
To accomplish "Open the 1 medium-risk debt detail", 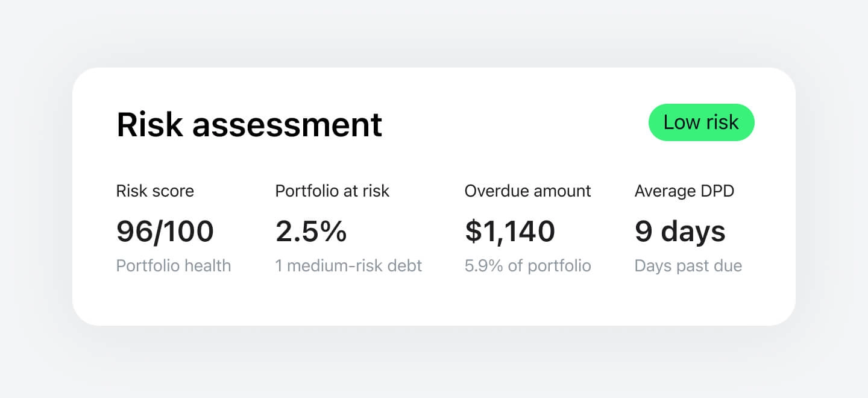I will (348, 265).
